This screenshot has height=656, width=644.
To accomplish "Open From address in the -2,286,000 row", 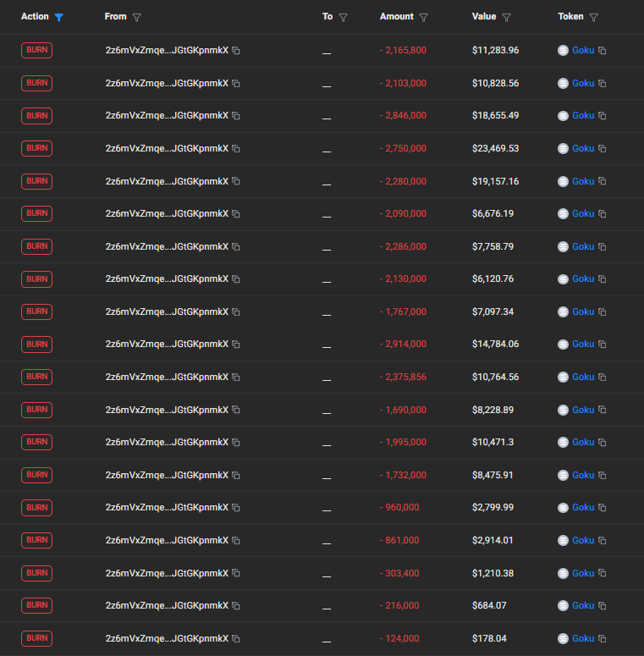I will click(167, 247).
